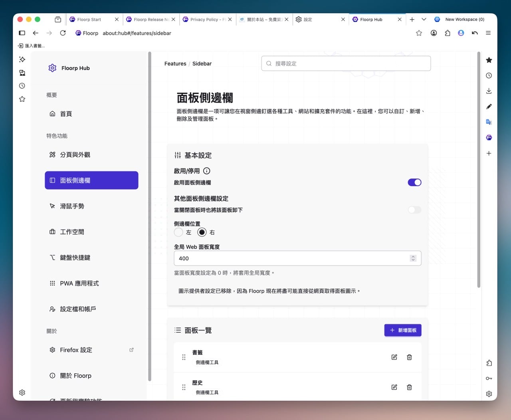Open 分頁與外觀 settings section
The image size is (511, 420).
click(x=91, y=155)
